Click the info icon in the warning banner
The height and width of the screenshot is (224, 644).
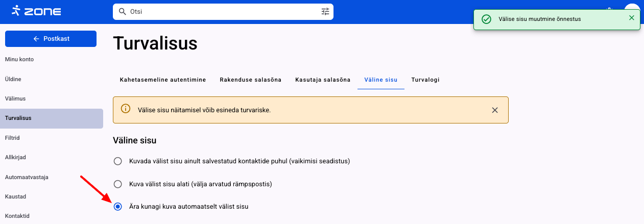pyautogui.click(x=125, y=109)
